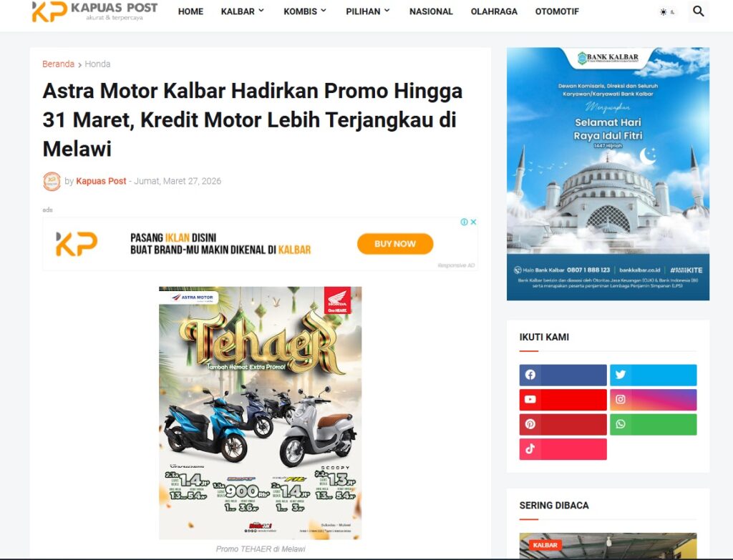The image size is (733, 560).
Task: Open the TEHAER promo poster image
Action: [261, 413]
